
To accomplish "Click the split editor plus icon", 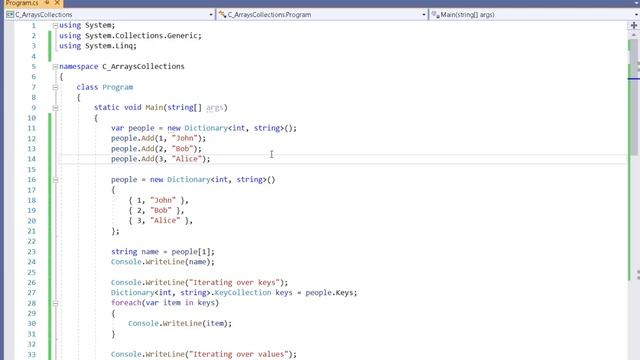I will (x=634, y=25).
